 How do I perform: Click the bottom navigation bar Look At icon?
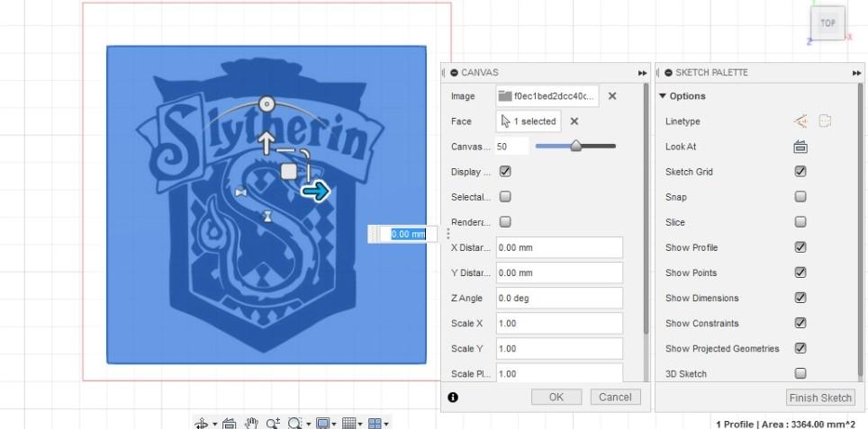coord(230,424)
